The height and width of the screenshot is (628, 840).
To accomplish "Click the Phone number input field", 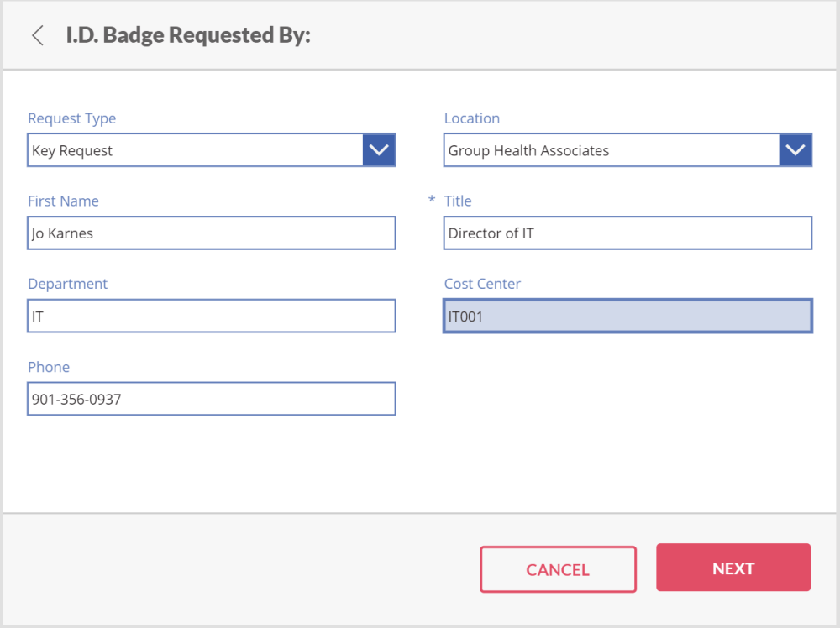I will point(211,400).
